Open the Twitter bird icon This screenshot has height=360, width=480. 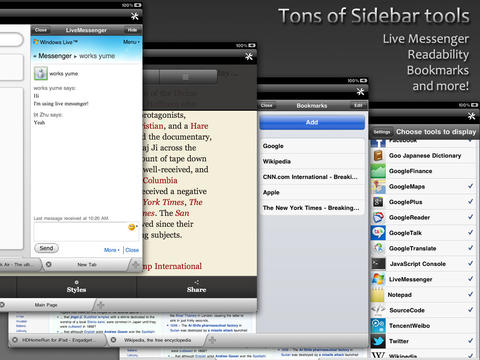[378, 341]
